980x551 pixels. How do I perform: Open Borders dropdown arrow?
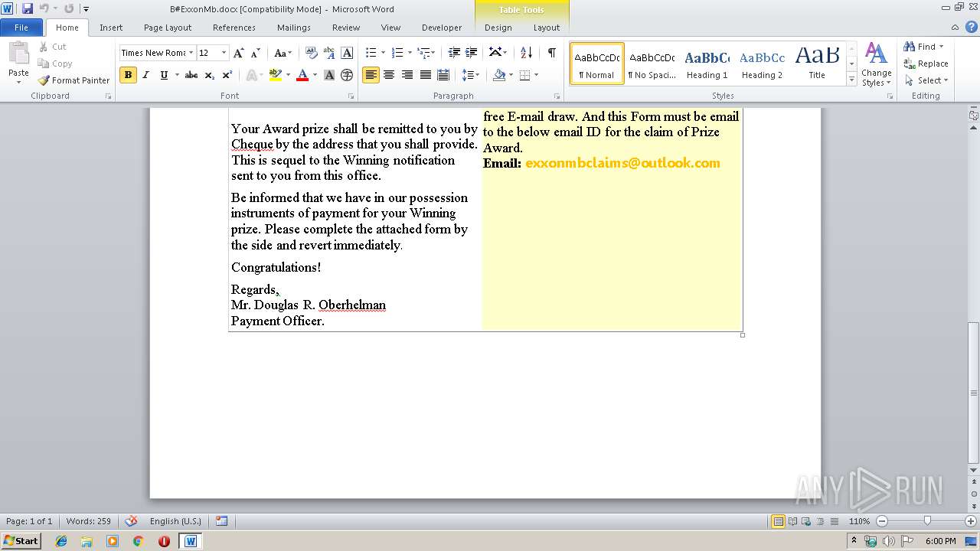tap(536, 75)
